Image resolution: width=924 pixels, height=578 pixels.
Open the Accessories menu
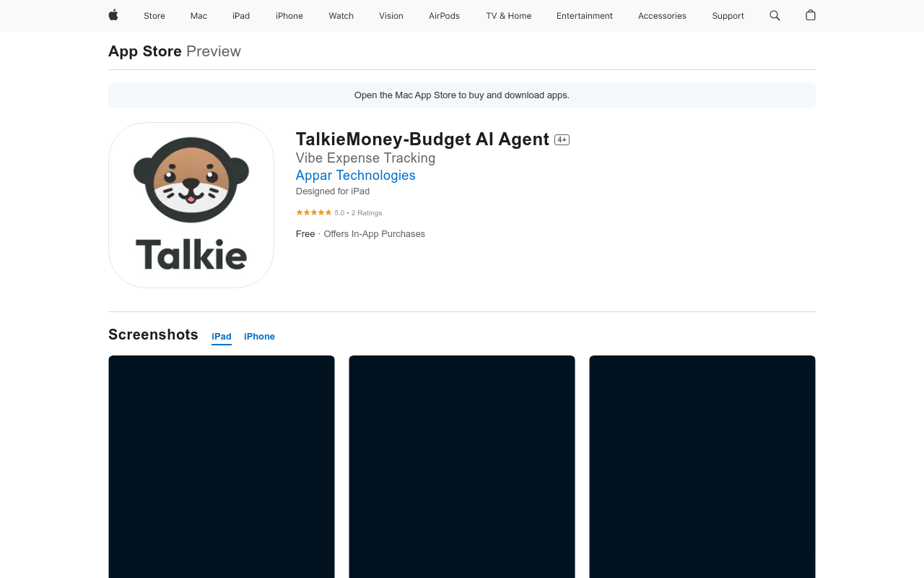point(662,16)
